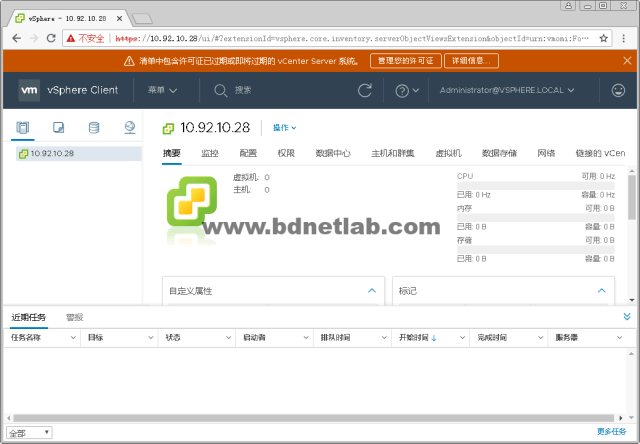The width and height of the screenshot is (640, 444).
Task: Open the Administrator@VSPHERE.LOCAL user menu
Action: point(507,90)
